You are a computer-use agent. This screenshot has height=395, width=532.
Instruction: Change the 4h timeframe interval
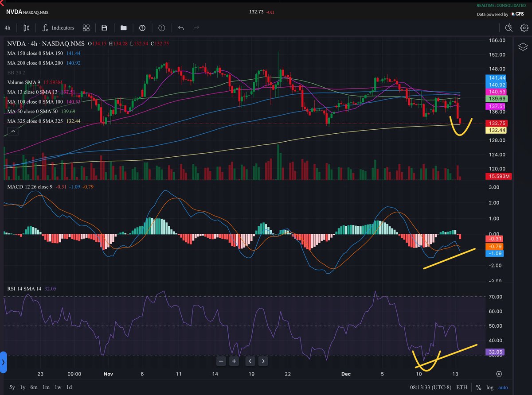(x=8, y=28)
